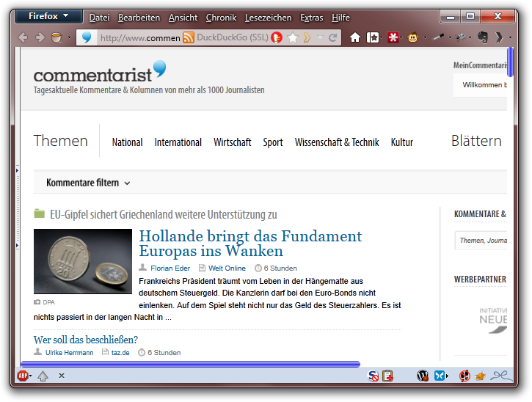Reload the page with the refresh icon
Viewport: 532px width, 402px height.
[332, 37]
